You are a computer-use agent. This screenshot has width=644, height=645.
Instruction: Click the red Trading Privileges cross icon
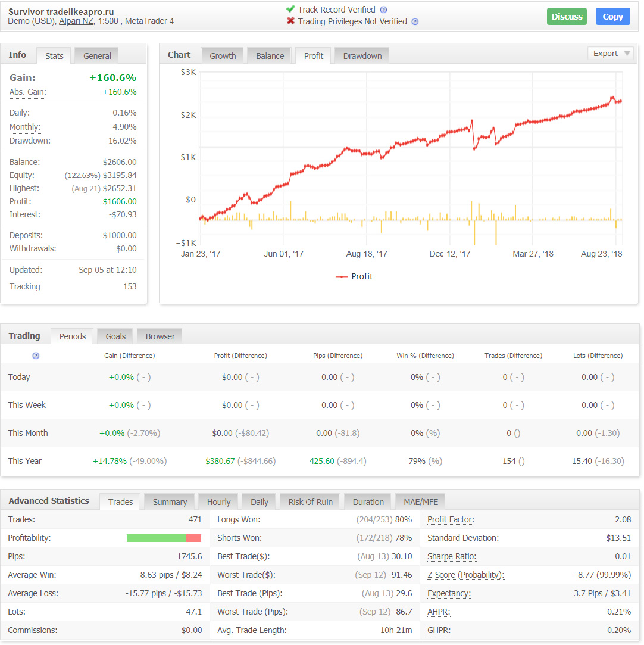tap(290, 21)
